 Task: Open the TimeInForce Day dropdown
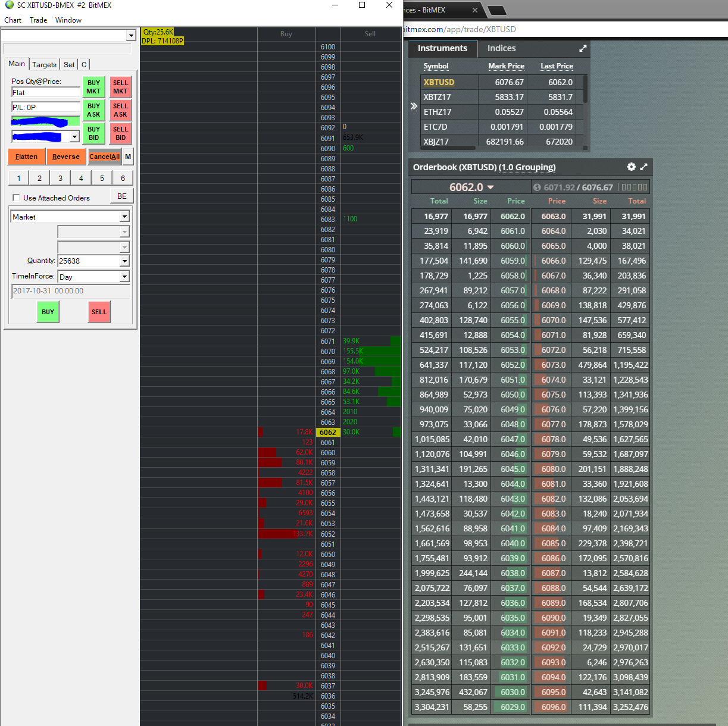[124, 277]
